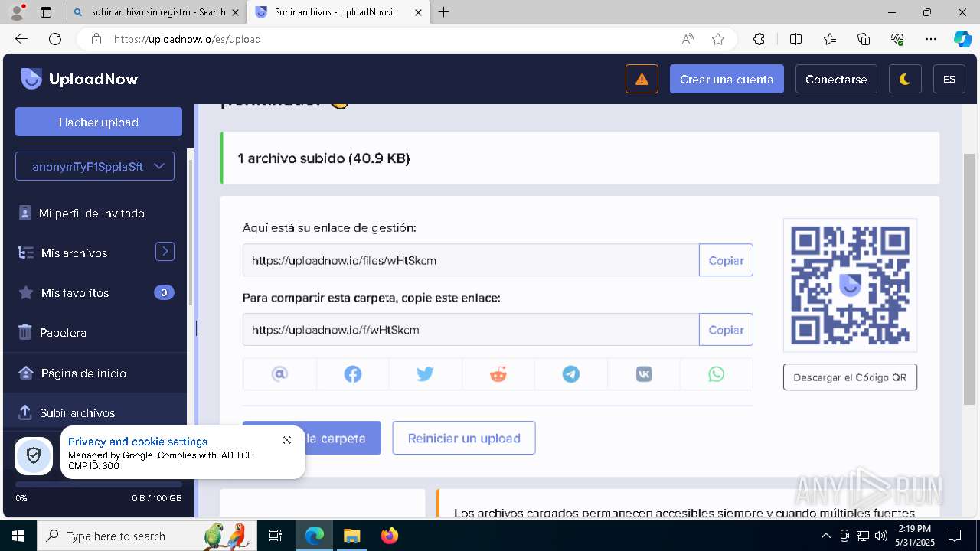Go back in browser
This screenshot has height=551, width=980.
click(21, 39)
